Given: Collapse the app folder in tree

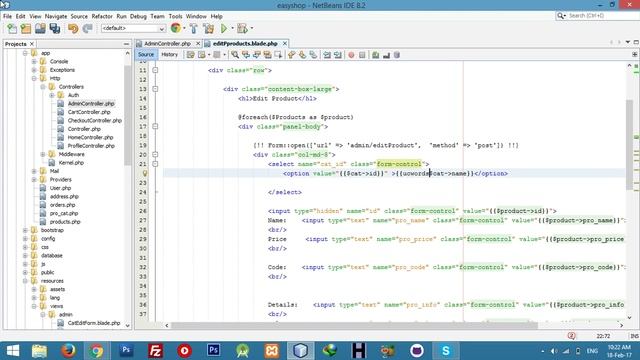Looking at the screenshot, I should [25, 53].
